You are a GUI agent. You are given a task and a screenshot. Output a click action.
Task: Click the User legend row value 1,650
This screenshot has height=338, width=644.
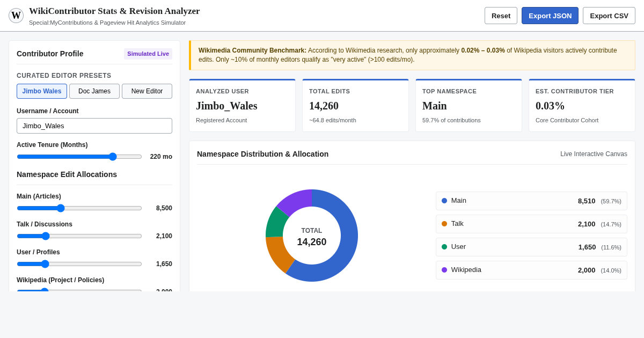tap(587, 247)
